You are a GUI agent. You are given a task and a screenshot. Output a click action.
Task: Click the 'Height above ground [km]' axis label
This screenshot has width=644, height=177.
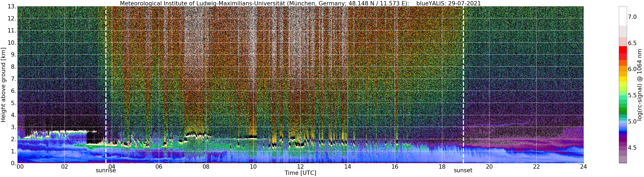coord(3,84)
